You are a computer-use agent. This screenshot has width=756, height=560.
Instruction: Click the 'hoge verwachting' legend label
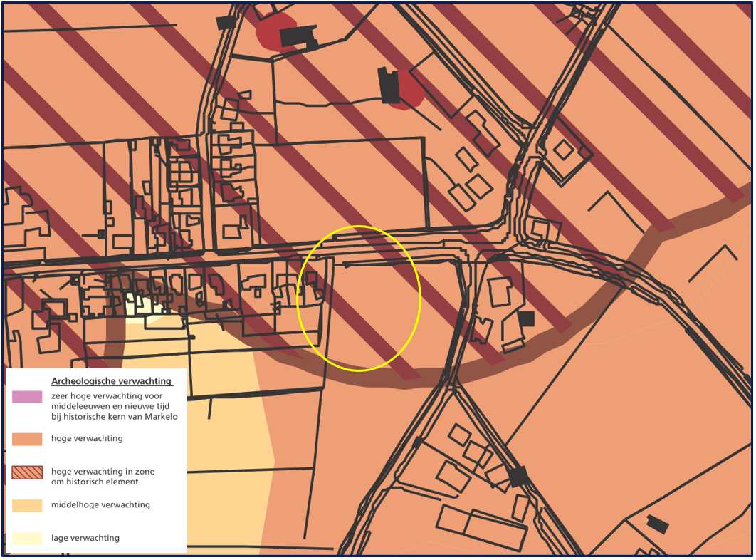88,438
